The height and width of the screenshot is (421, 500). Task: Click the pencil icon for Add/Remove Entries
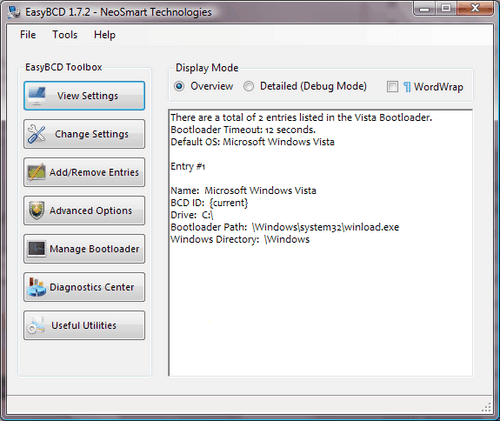click(36, 172)
